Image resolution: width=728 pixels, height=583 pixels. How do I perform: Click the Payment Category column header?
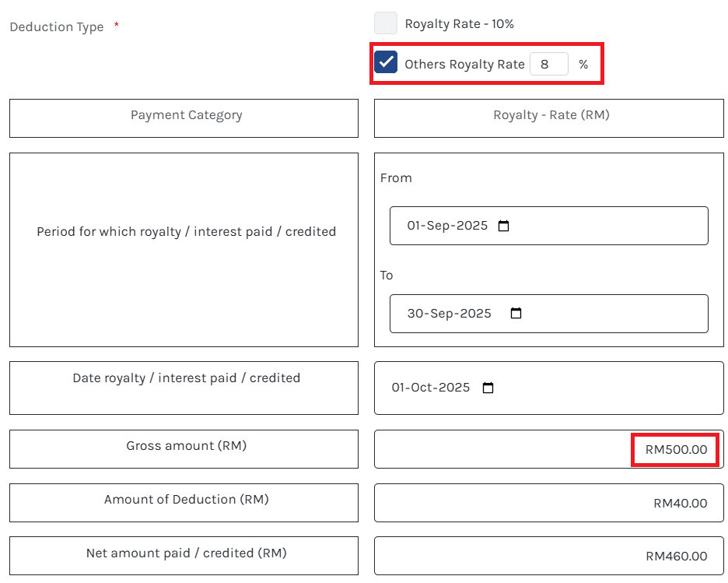[x=186, y=118]
